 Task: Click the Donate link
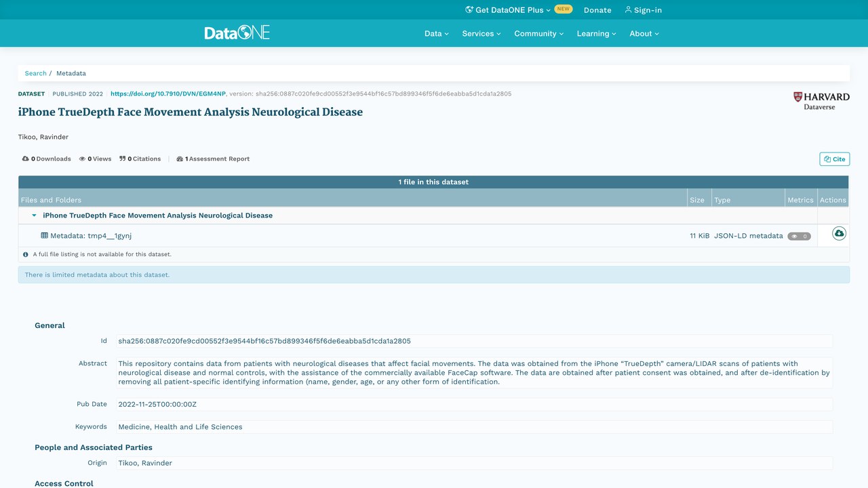597,10
